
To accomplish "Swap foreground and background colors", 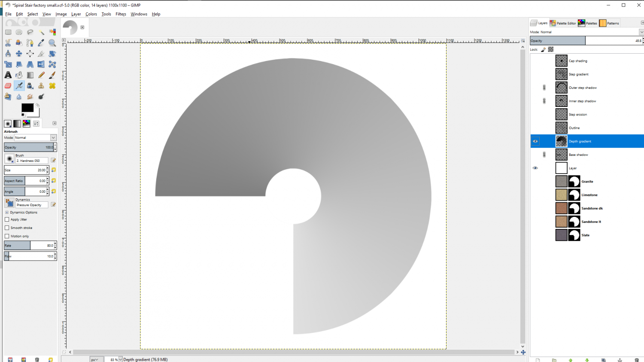I will point(38,105).
